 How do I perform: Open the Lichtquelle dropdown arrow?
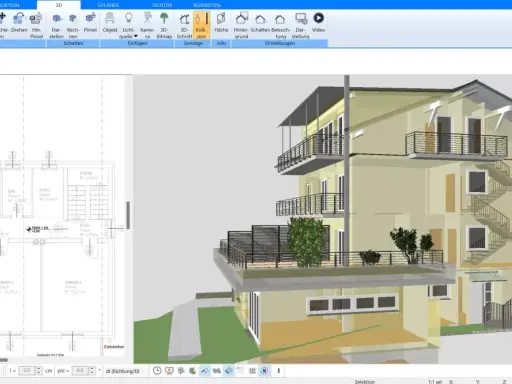(x=136, y=36)
